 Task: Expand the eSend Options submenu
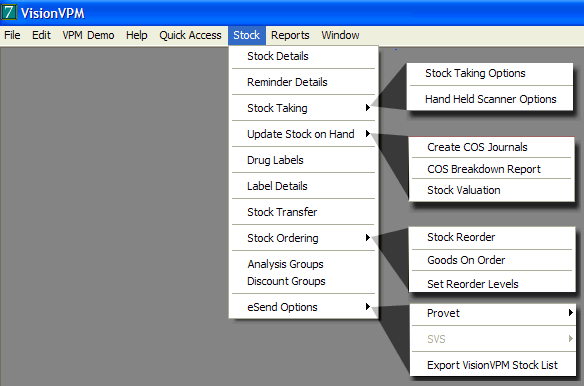(x=304, y=307)
